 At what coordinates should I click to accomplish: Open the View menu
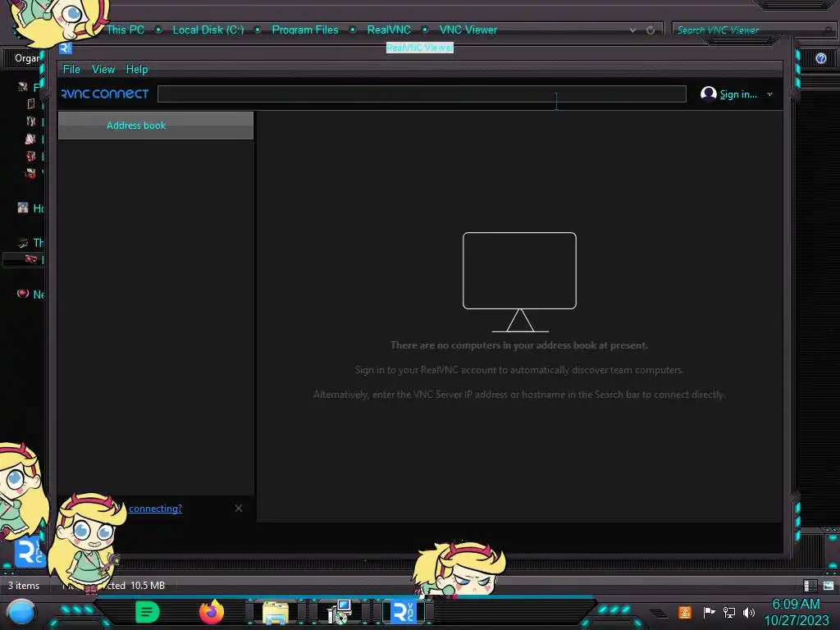coord(103,69)
